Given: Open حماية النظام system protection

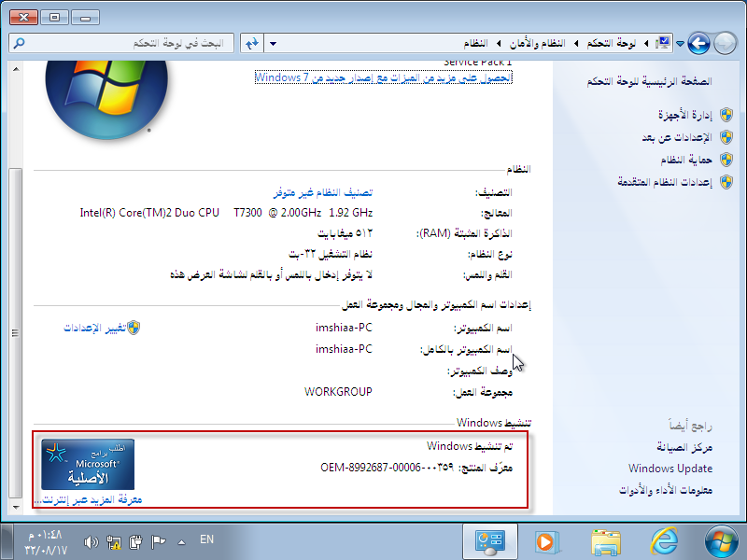Looking at the screenshot, I should [x=686, y=160].
